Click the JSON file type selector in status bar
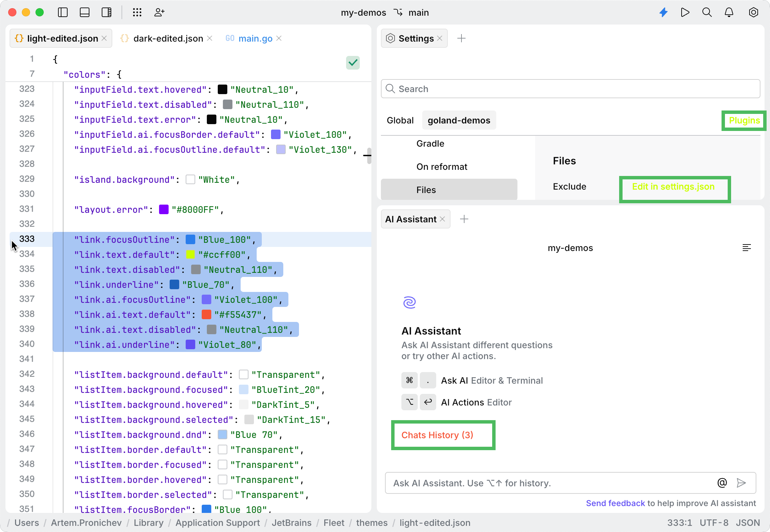 tap(747, 523)
